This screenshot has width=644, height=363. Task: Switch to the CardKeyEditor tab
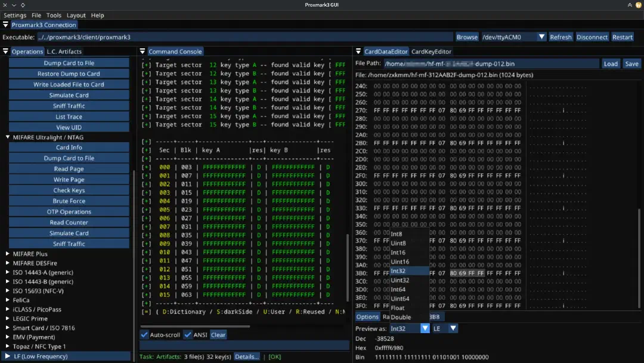pos(431,51)
